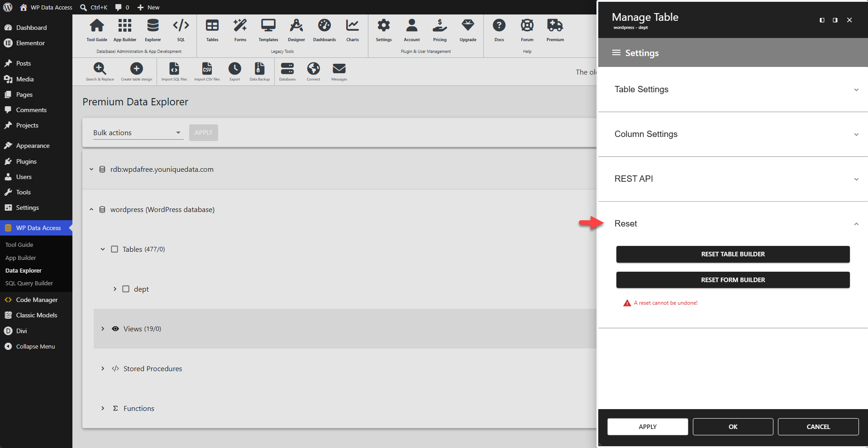Image resolution: width=868 pixels, height=448 pixels.
Task: Close the Manage Table panel
Action: (x=849, y=20)
